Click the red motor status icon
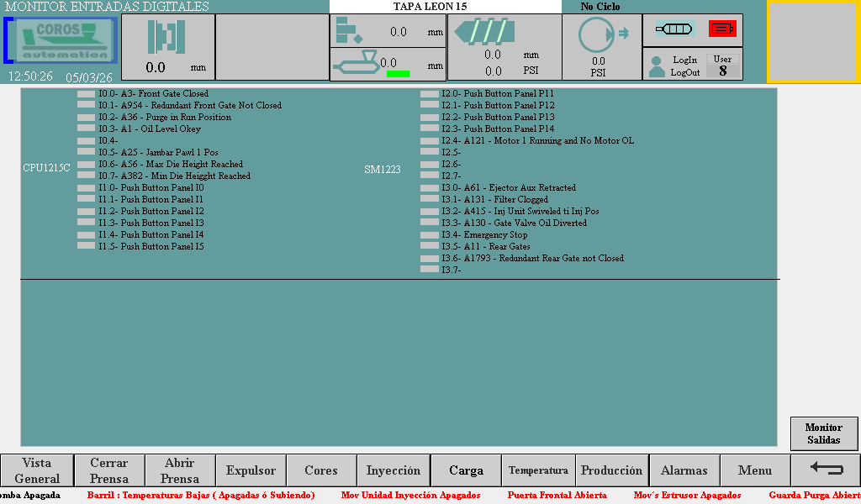Viewport: 861px width, 504px height. pyautogui.click(x=722, y=29)
